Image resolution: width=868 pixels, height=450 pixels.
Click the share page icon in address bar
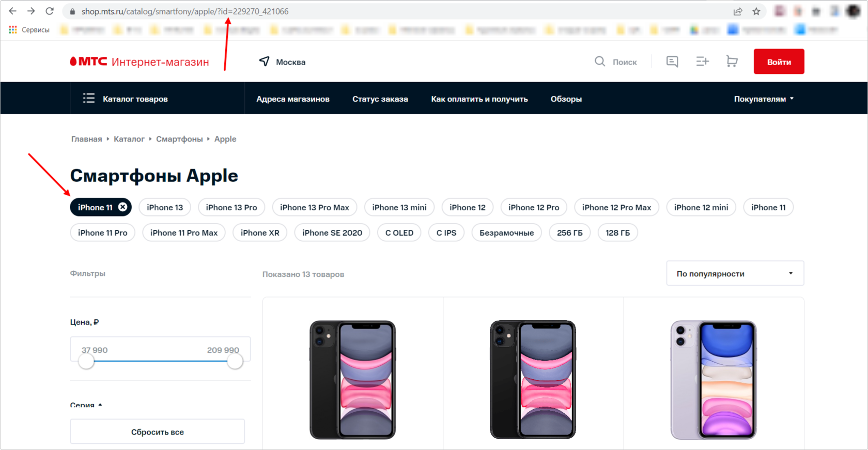click(738, 11)
